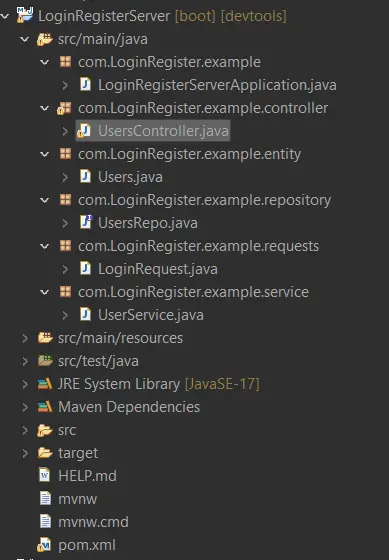Screen dimensions: 389x560
Task: Click the repository package icon
Action: [65, 200]
